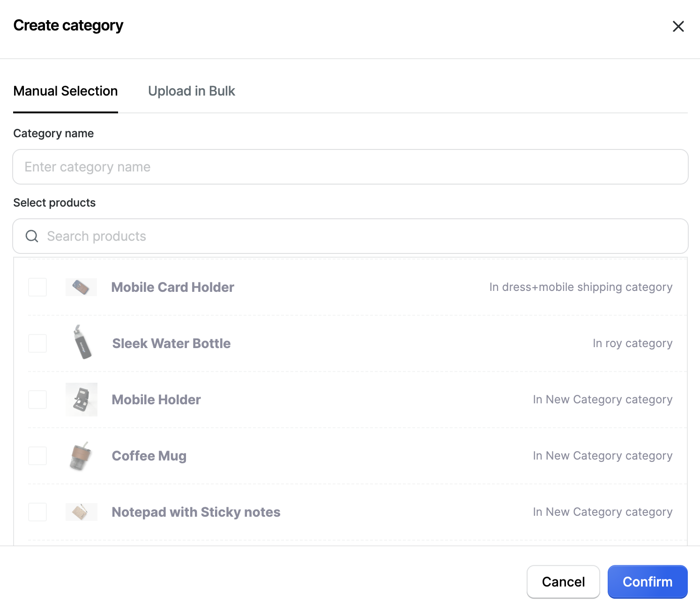
Task: Click the Notepad with Sticky notes thumbnail
Action: point(81,512)
